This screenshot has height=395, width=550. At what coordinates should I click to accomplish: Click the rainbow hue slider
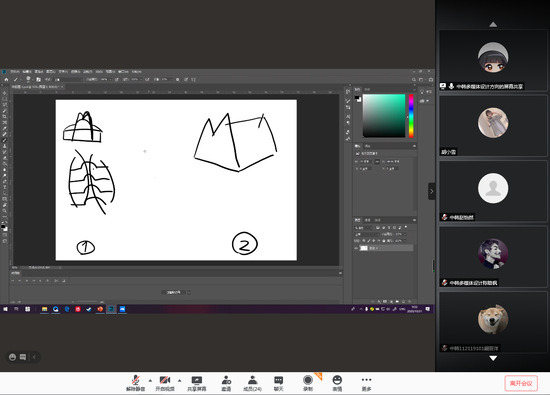[x=411, y=116]
